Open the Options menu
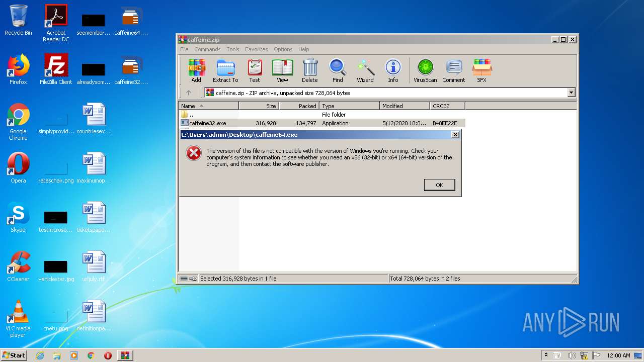Image resolution: width=644 pixels, height=362 pixels. [283, 49]
